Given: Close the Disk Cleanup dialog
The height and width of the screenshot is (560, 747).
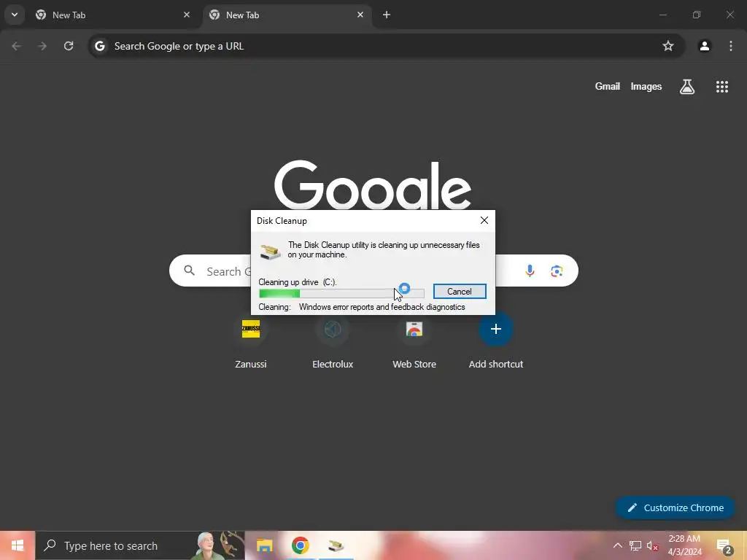Looking at the screenshot, I should point(484,220).
